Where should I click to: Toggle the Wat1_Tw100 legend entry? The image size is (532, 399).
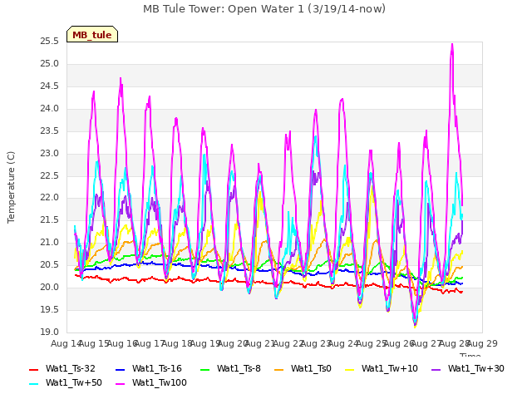[x=151, y=382]
